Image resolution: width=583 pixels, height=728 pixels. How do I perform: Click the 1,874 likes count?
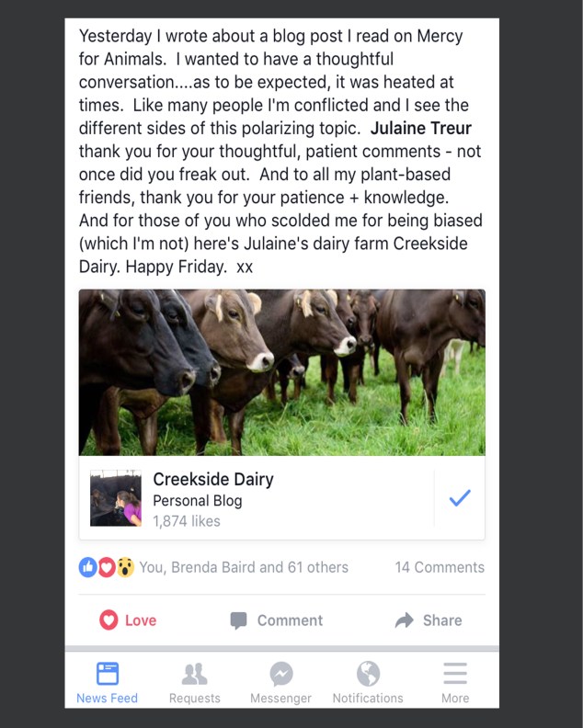[187, 521]
